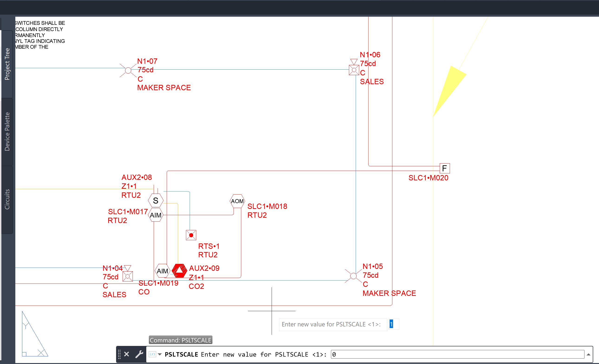Click the (x) variable indicator in the command bar
The width and height of the screenshot is (599, 364).
point(153,354)
